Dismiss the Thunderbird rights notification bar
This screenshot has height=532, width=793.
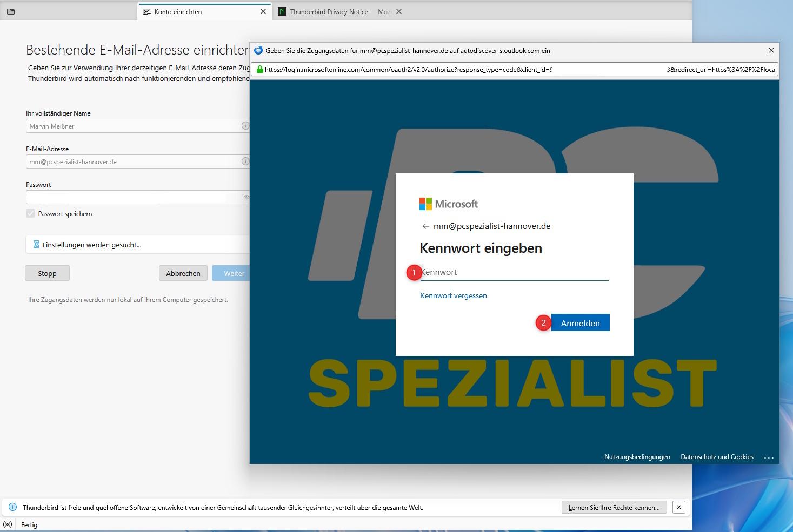click(x=679, y=507)
